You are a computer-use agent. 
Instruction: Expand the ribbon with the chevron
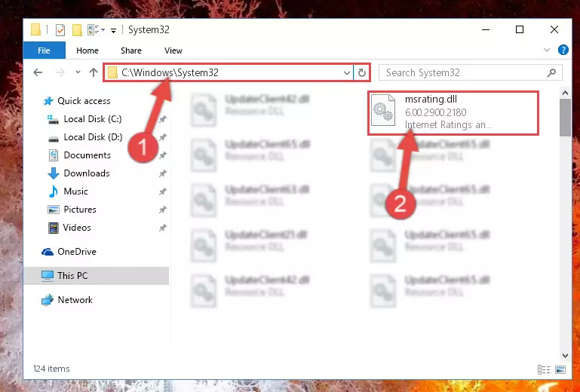point(547,50)
